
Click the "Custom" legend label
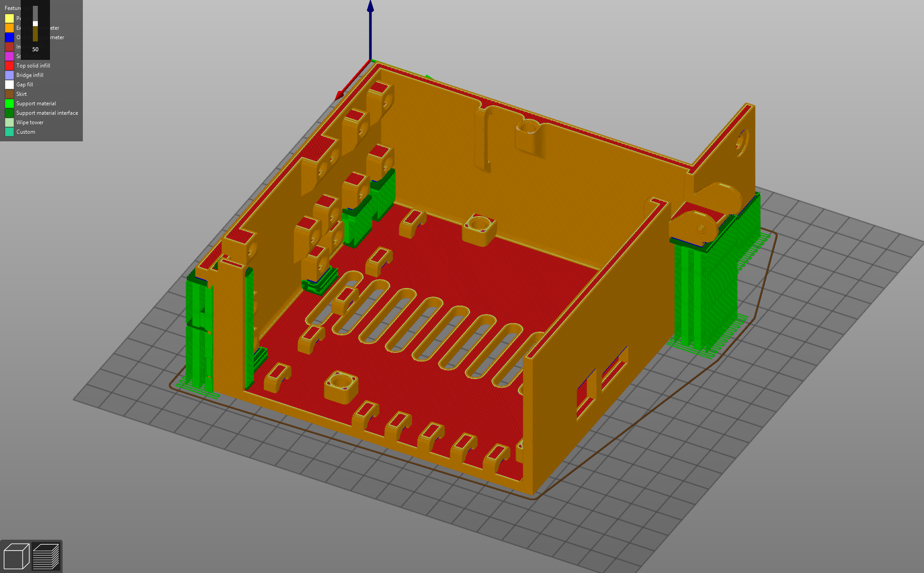26,132
